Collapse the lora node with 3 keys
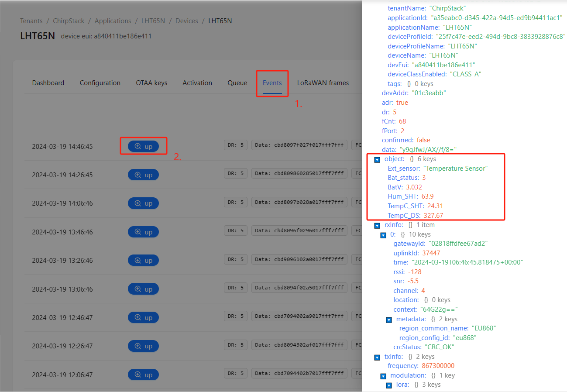567x392 pixels. point(389,385)
